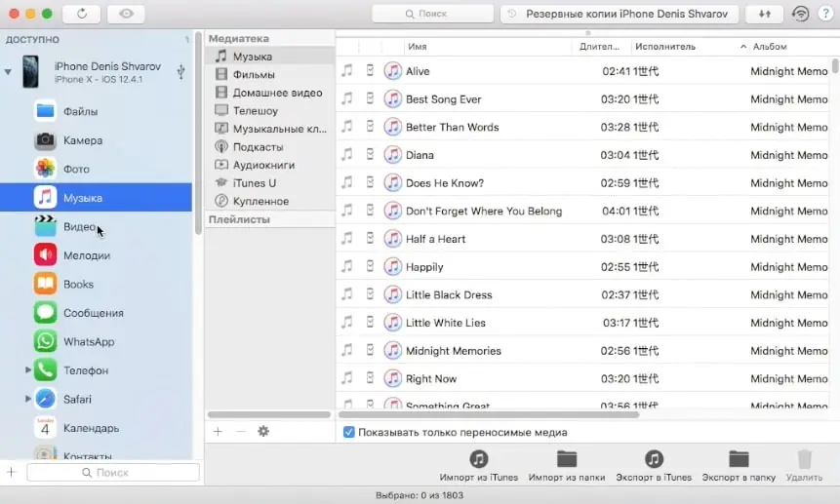
Task: Select Don't Forget Where You Belong
Action: (x=582, y=211)
